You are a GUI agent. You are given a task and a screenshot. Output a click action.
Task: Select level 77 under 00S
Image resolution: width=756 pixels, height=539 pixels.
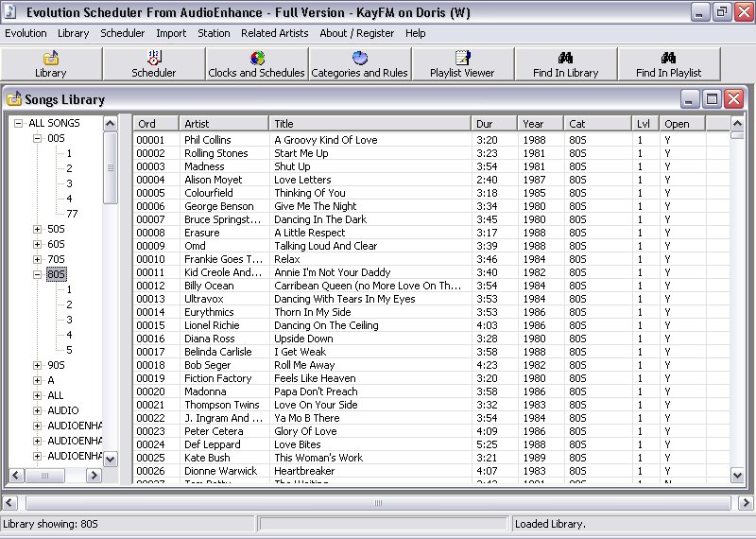tap(72, 214)
